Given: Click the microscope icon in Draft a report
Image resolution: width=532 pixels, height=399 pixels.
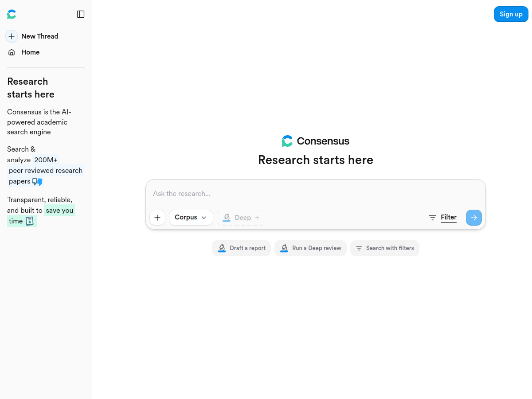Looking at the screenshot, I should (222, 248).
